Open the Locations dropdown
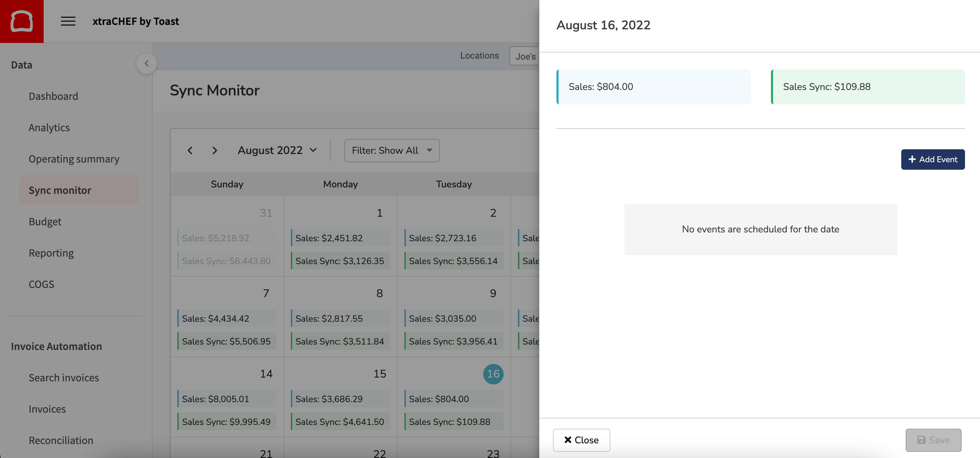980x458 pixels. coord(525,56)
